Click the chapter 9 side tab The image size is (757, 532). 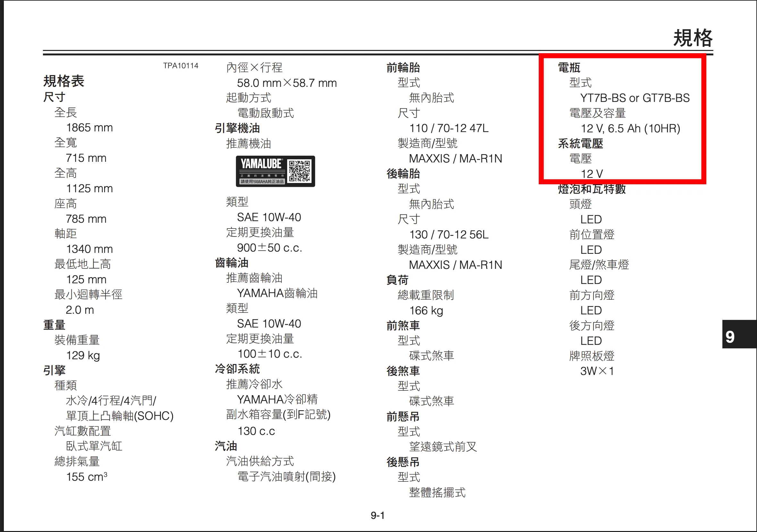tap(739, 334)
